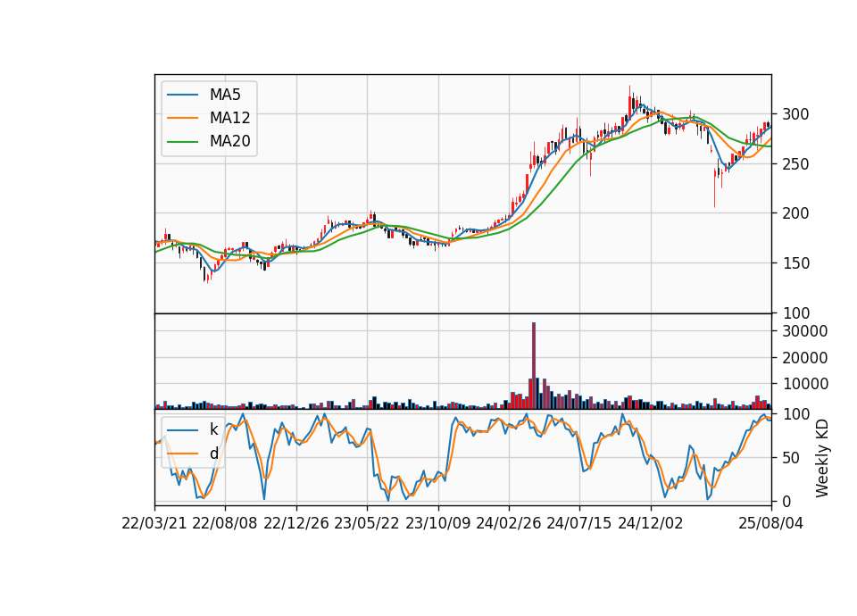Click the 25/08/04 date axis label

point(771,523)
